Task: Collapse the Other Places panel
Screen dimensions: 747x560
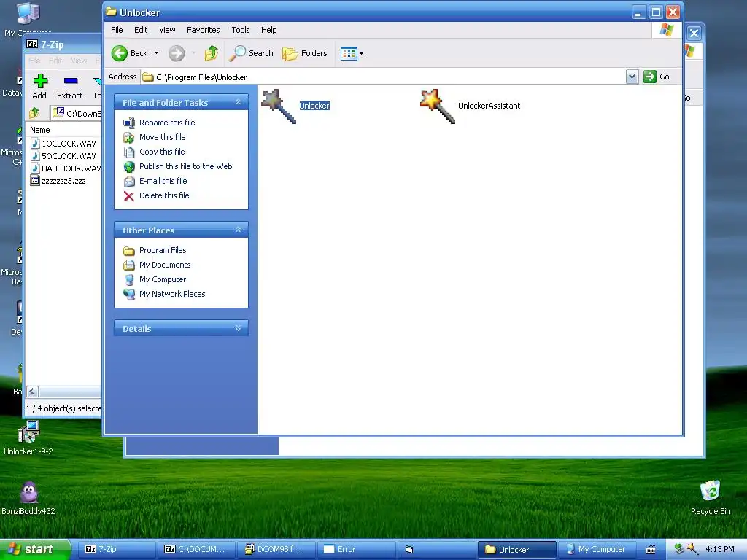Action: click(239, 230)
